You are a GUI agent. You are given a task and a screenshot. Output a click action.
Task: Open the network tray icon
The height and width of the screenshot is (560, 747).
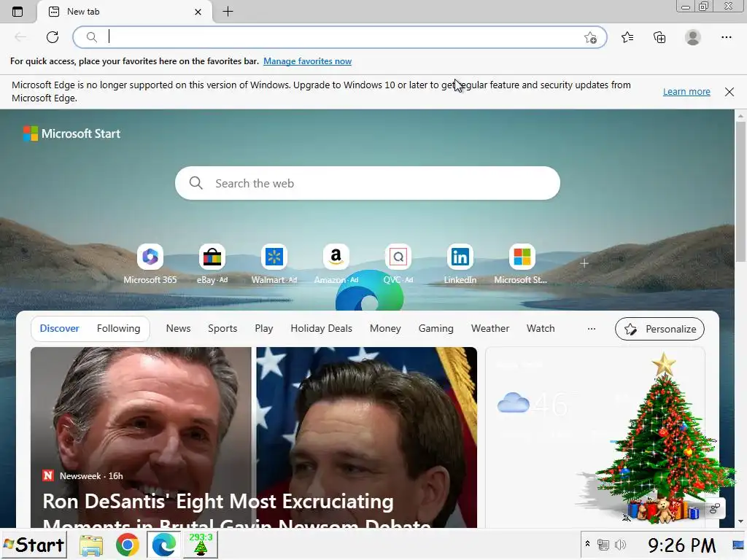[x=603, y=545]
